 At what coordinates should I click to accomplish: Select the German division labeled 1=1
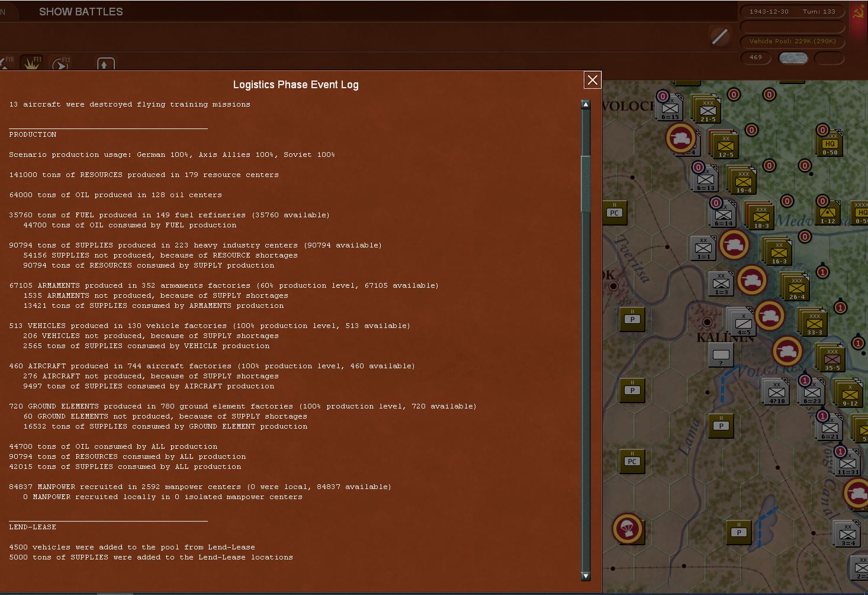(703, 247)
